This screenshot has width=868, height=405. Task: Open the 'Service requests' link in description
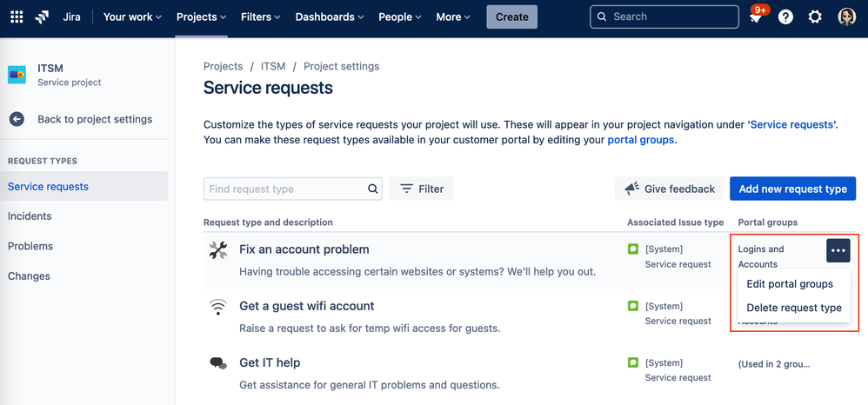(x=791, y=124)
